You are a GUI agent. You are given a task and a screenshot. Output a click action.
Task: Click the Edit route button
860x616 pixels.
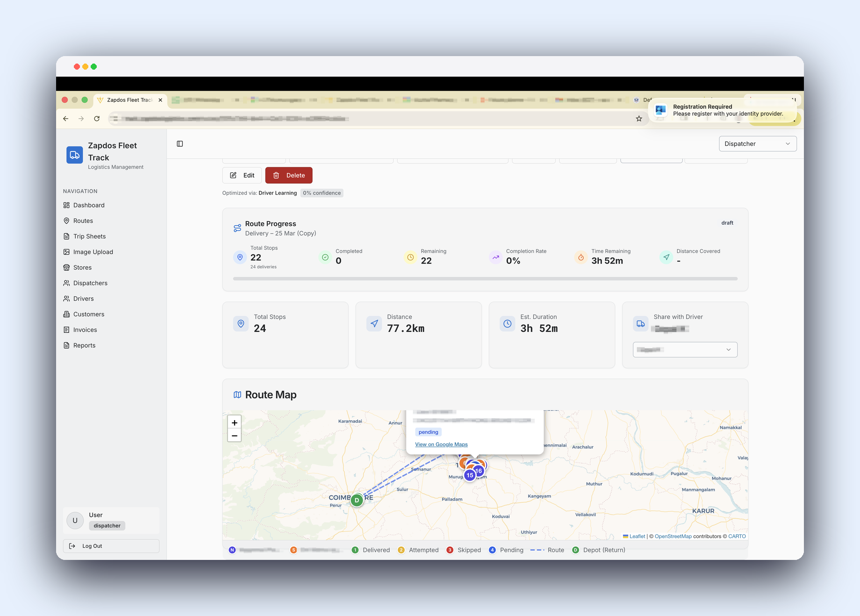[x=242, y=175]
